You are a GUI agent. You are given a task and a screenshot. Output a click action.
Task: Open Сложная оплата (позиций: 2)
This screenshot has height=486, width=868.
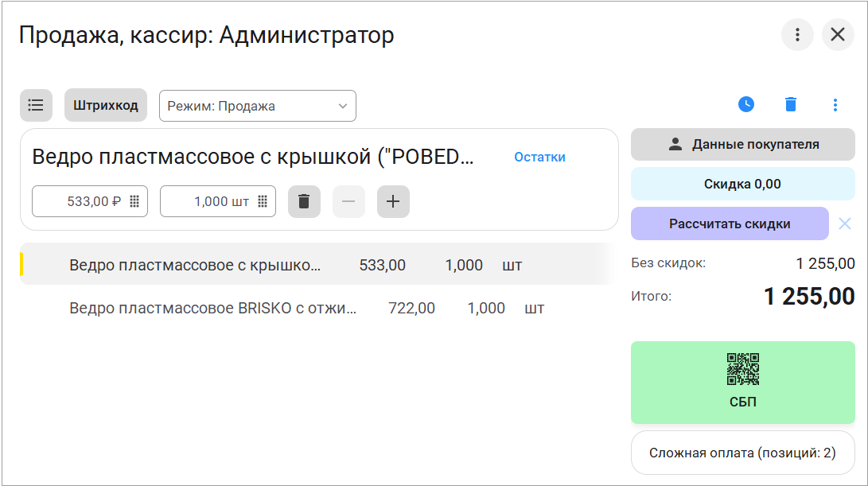743,453
